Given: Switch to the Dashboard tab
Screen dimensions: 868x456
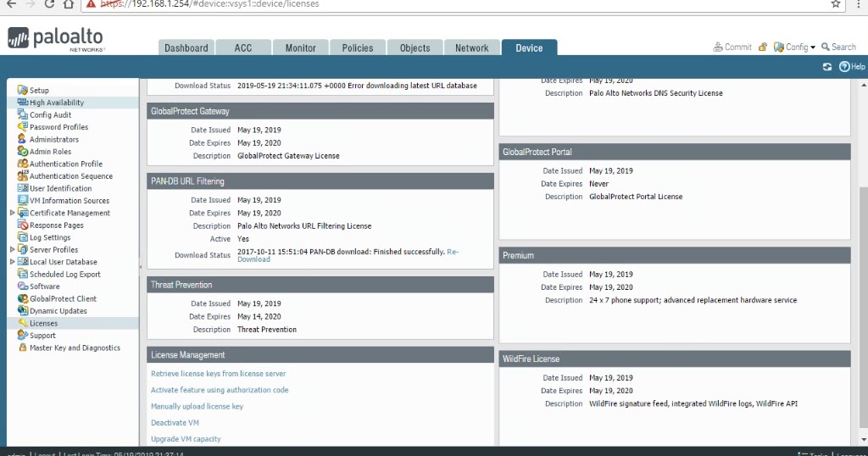Looking at the screenshot, I should tap(186, 47).
